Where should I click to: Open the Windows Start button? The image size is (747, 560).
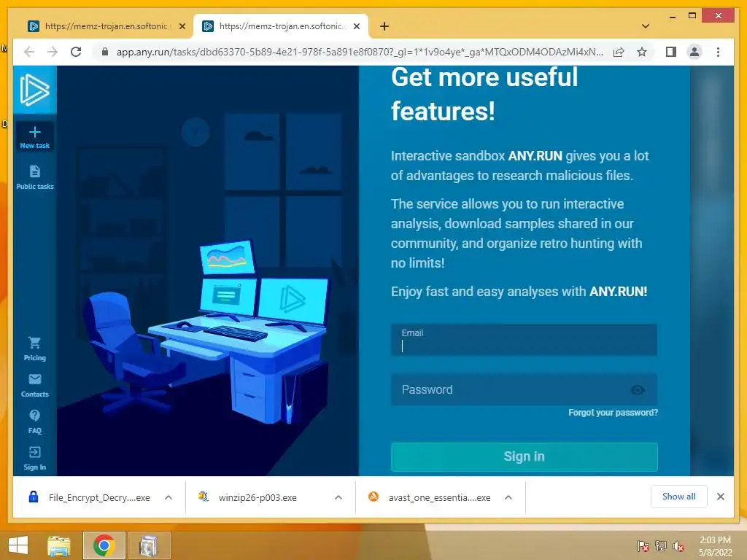click(18, 545)
